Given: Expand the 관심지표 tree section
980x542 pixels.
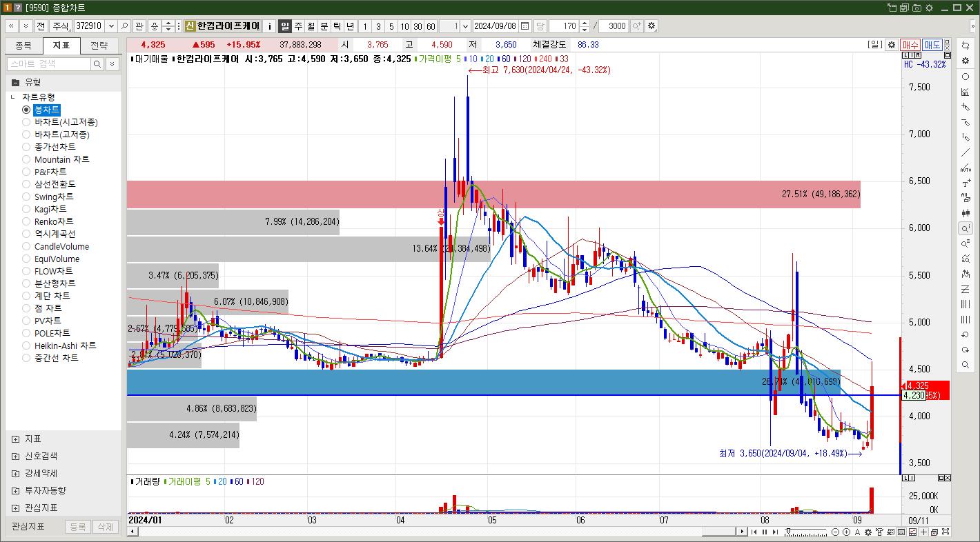Looking at the screenshot, I should point(15,508).
